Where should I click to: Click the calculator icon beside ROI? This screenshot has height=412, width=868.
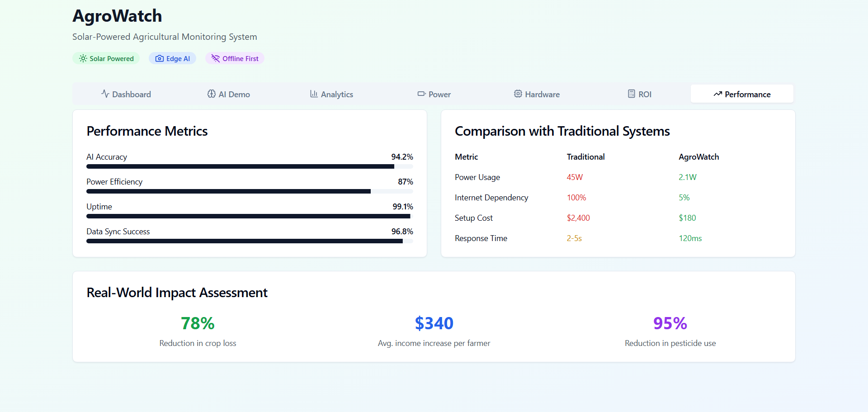point(632,94)
